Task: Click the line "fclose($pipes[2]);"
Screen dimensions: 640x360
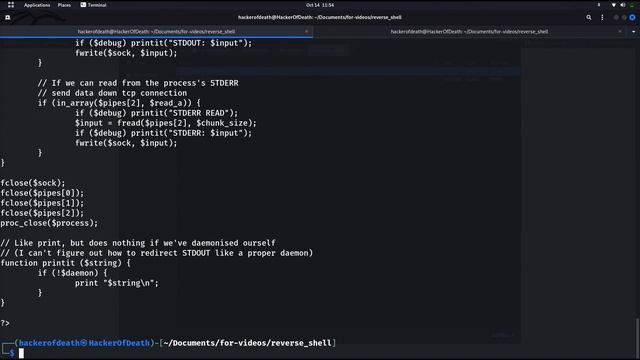Action: pos(42,213)
